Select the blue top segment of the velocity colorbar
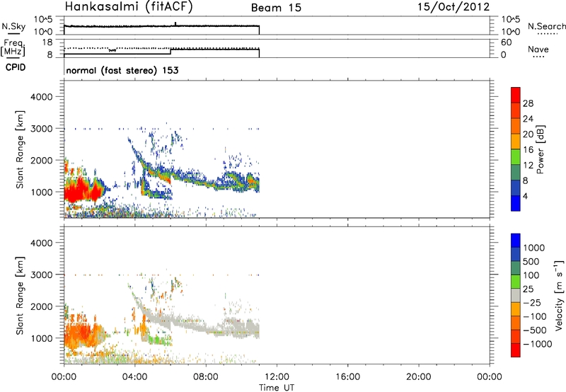This screenshot has width=566, height=392. [516, 241]
